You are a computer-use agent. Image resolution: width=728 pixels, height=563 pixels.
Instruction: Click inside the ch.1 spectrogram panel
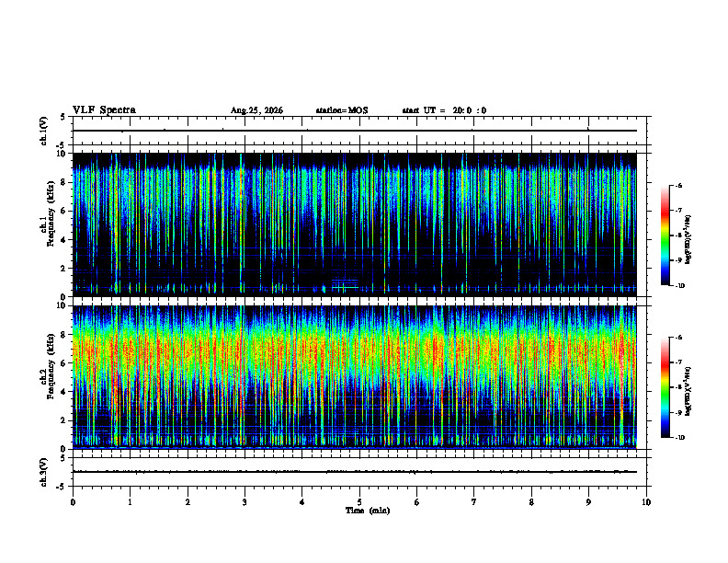(355, 224)
